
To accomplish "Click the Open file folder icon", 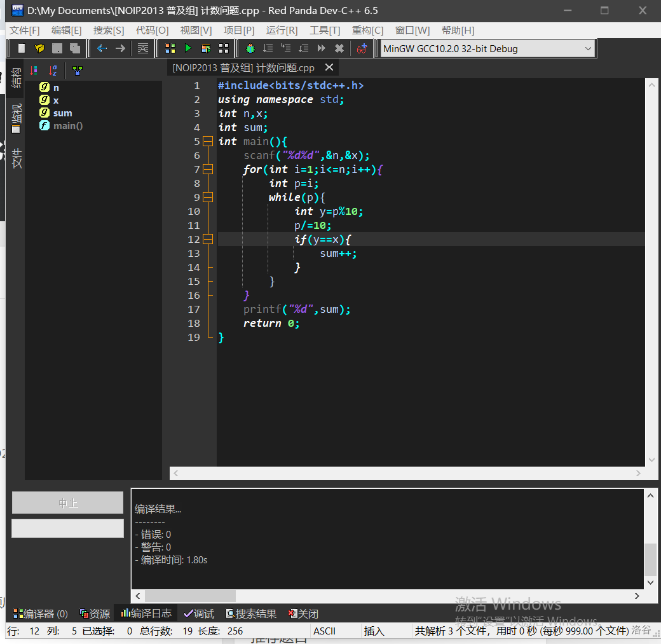I will coord(39,48).
